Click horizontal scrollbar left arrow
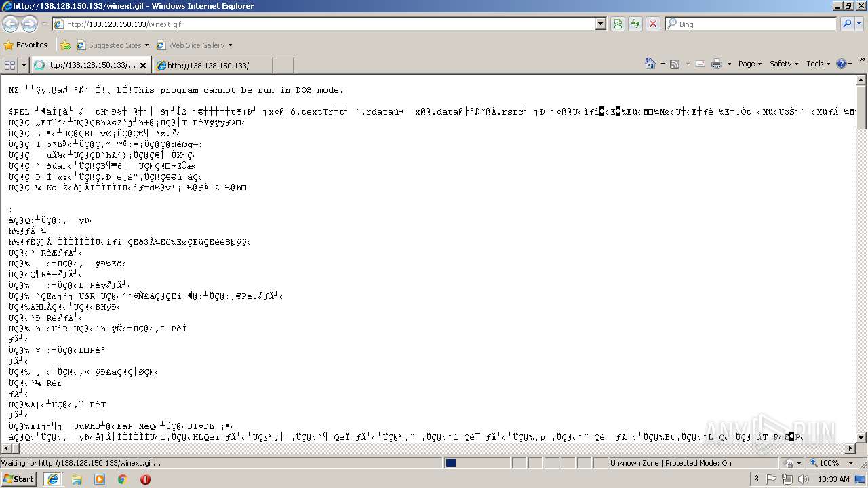868x488 pixels. click(6, 449)
